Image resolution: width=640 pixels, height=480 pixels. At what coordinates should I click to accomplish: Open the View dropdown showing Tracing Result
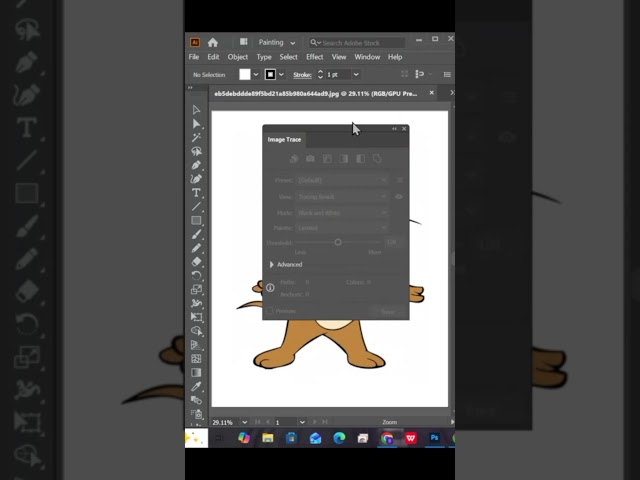(x=342, y=197)
